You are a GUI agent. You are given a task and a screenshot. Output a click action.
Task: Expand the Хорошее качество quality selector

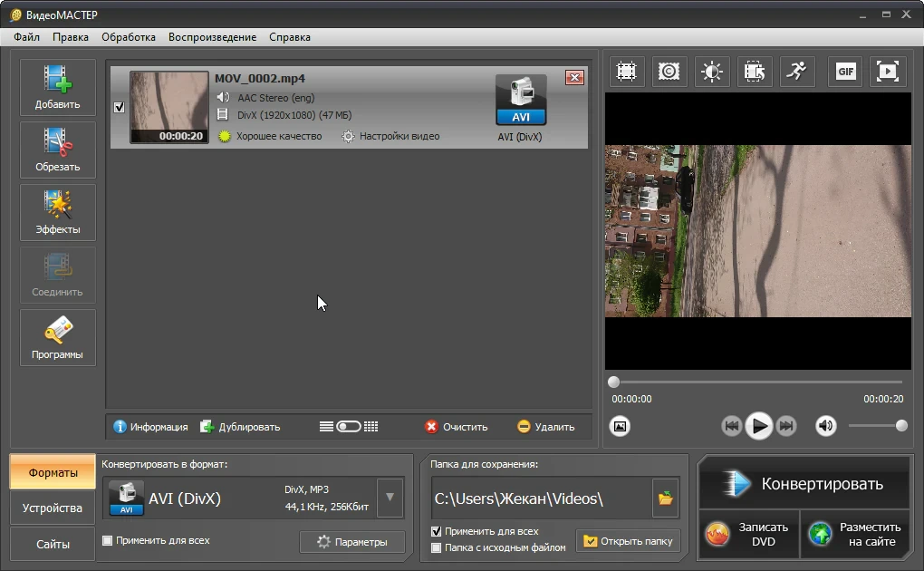coord(271,136)
